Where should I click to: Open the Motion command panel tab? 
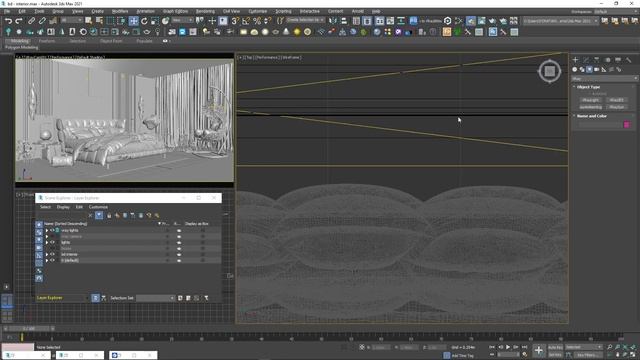point(607,60)
